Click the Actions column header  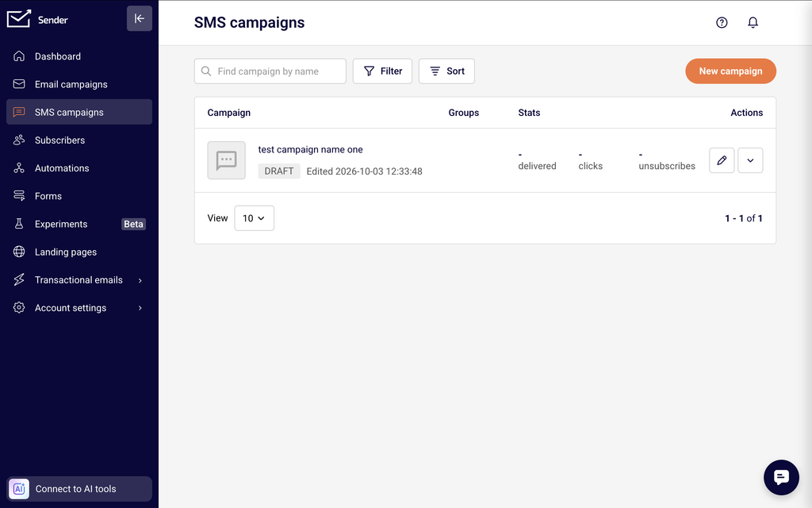click(747, 113)
